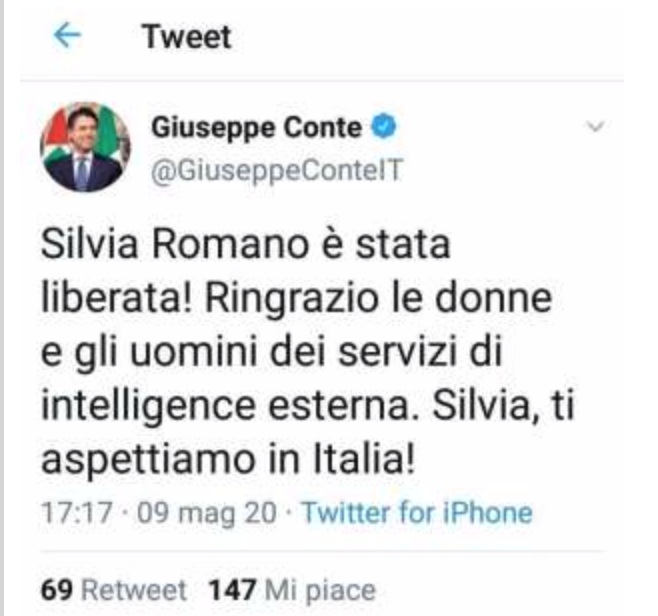View the 69 Retweet list
This screenshot has height=616, width=658.
pyautogui.click(x=113, y=590)
